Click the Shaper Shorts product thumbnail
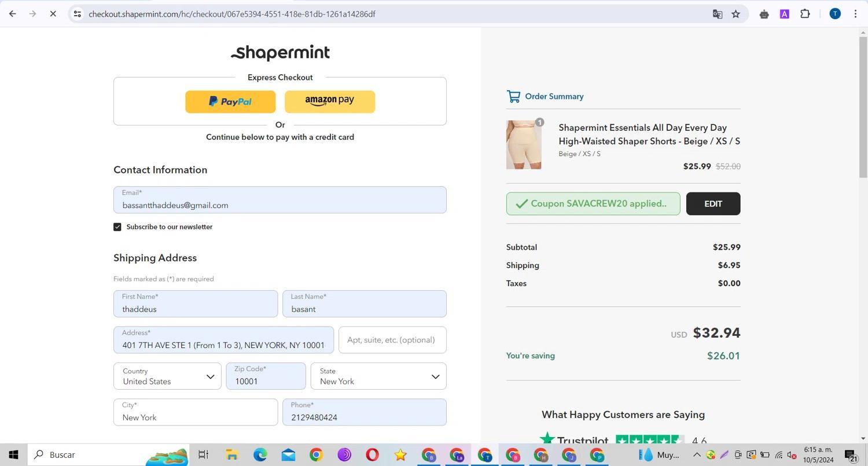Image resolution: width=868 pixels, height=466 pixels. (524, 145)
